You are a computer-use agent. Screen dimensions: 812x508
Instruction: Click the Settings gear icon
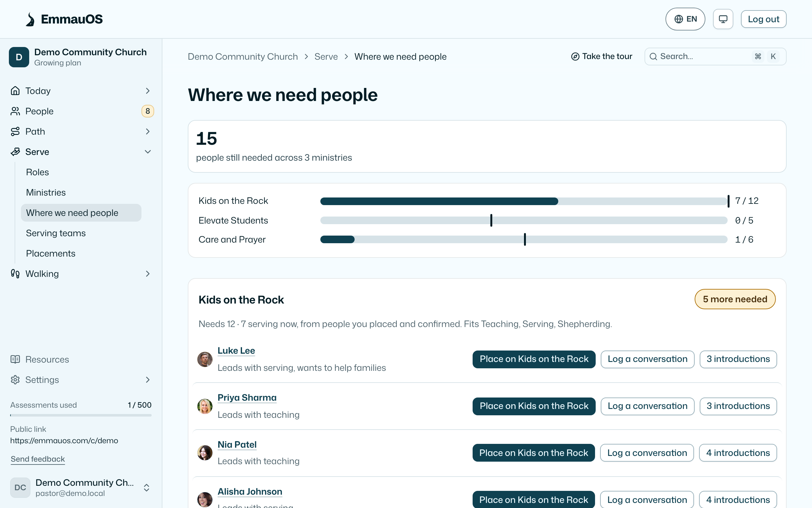tap(15, 380)
